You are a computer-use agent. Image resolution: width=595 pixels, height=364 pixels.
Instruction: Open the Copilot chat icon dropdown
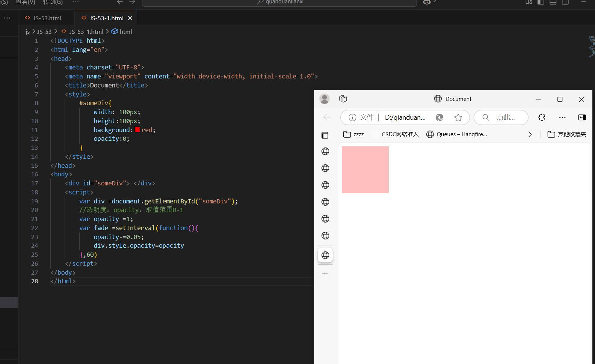pyautogui.click(x=429, y=2)
